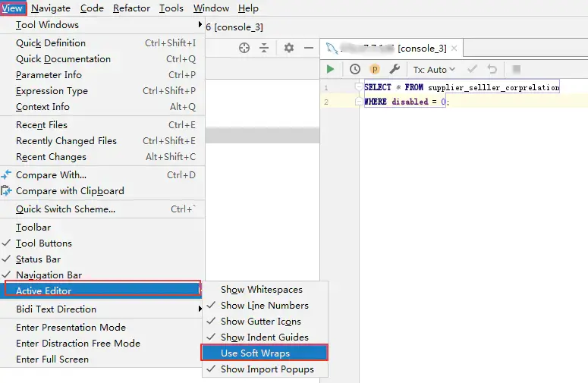588x383 pixels.
Task: Toggle Show Import Popups option
Action: 265,369
